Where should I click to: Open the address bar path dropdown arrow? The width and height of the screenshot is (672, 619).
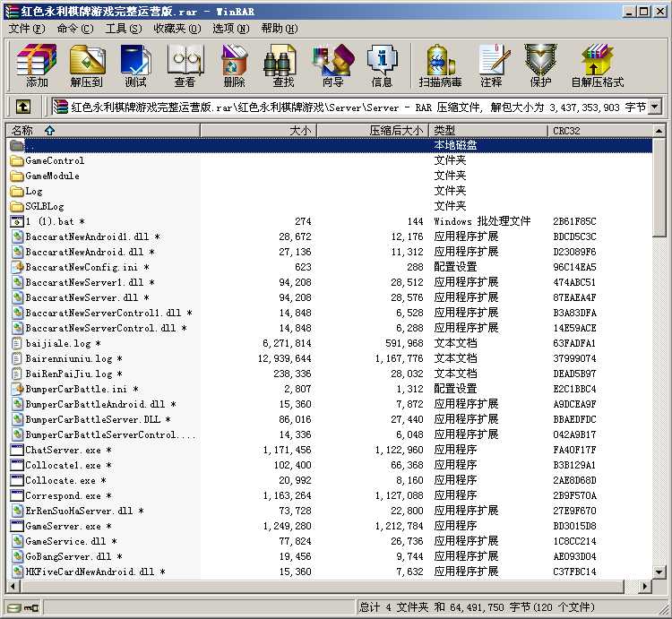(654, 107)
